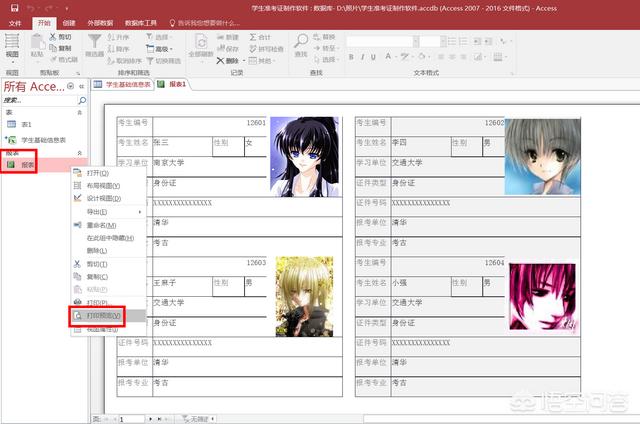
Task: Click the 视图 view button in ribbon
Action: tap(12, 48)
